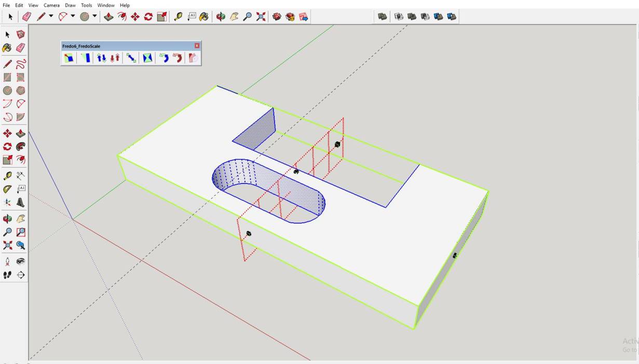Expand the pencil line tool dropdown arrow

click(51, 16)
